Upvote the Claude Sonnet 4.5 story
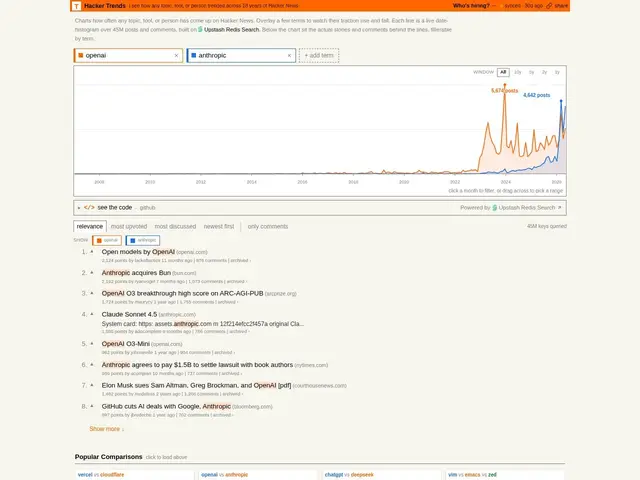The image size is (640, 480). [92, 314]
